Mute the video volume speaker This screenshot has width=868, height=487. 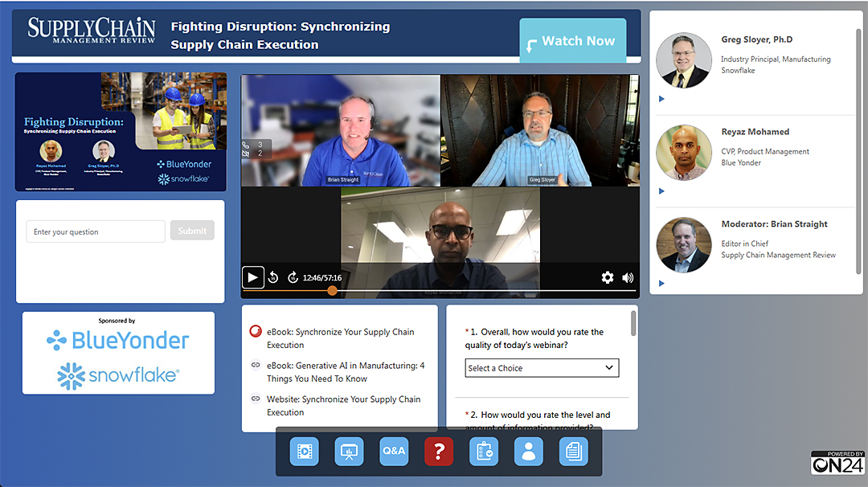pos(628,278)
